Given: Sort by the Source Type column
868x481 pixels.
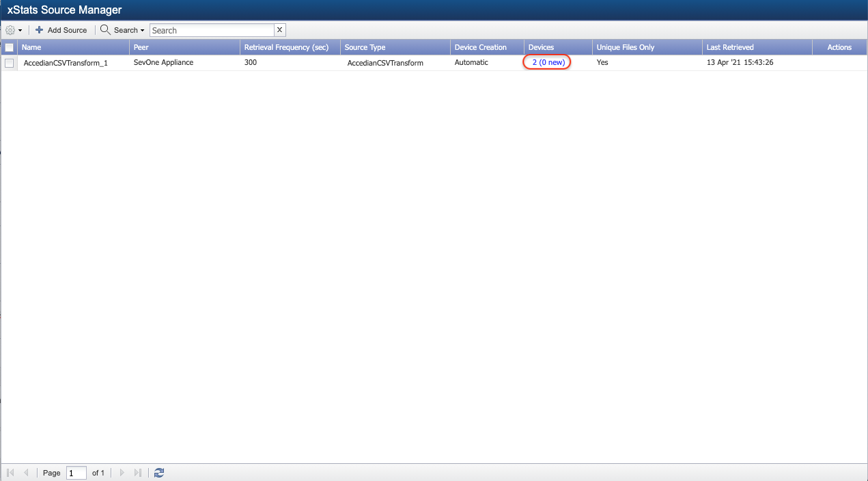Looking at the screenshot, I should pyautogui.click(x=395, y=47).
